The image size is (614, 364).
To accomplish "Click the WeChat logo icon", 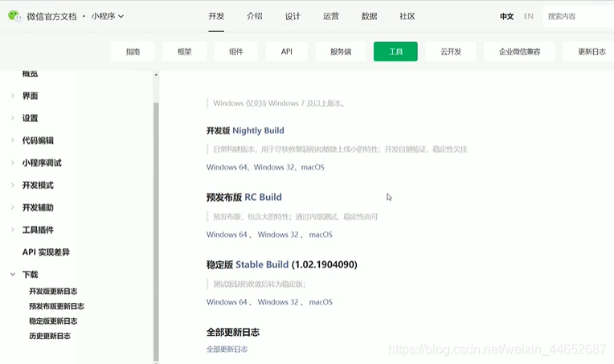I will point(15,16).
